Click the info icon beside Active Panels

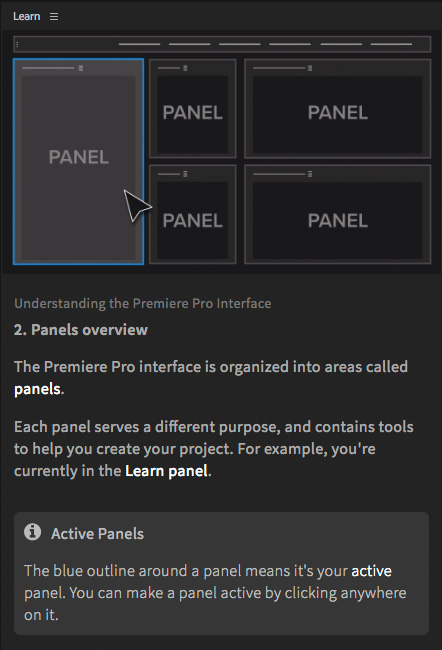[x=32, y=532]
